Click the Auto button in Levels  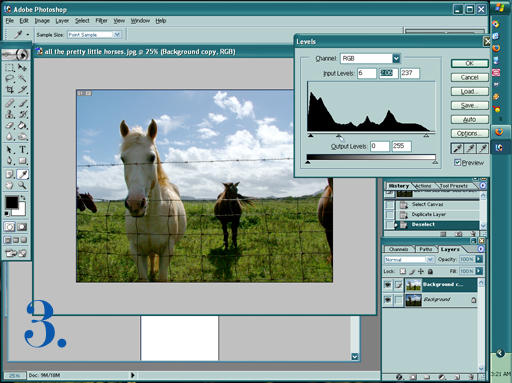coord(469,119)
